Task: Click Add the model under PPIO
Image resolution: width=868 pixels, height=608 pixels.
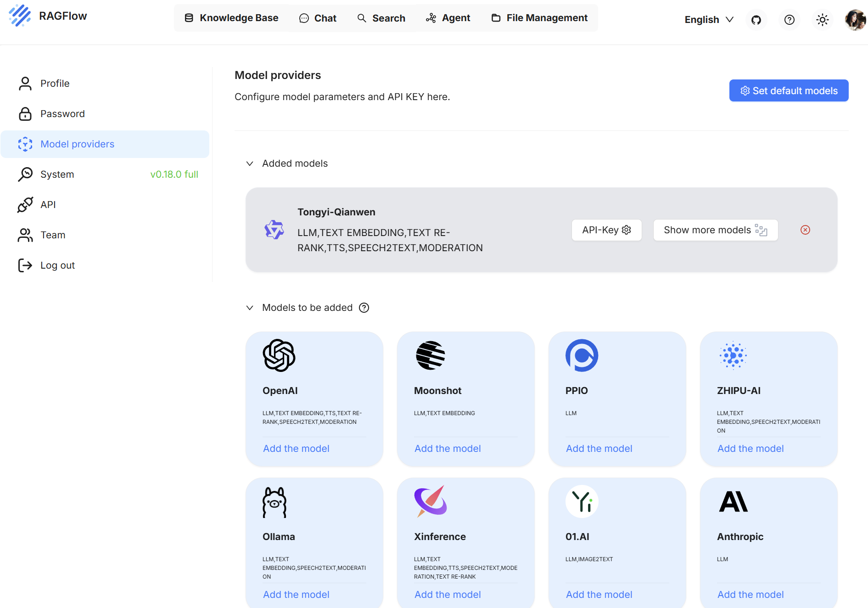Action: tap(599, 449)
